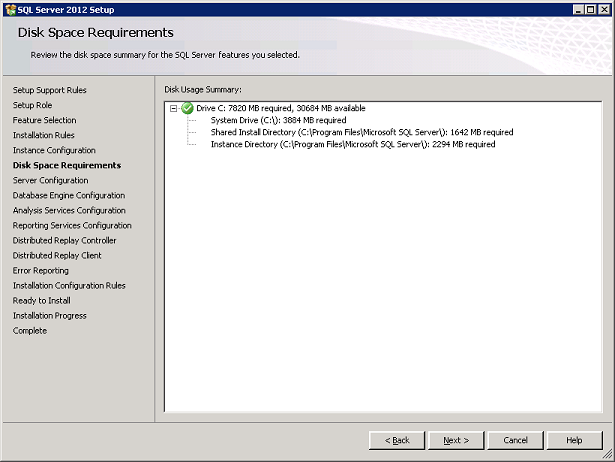This screenshot has width=615, height=462.
Task: Select Complete step in sidebar
Action: pos(29,331)
